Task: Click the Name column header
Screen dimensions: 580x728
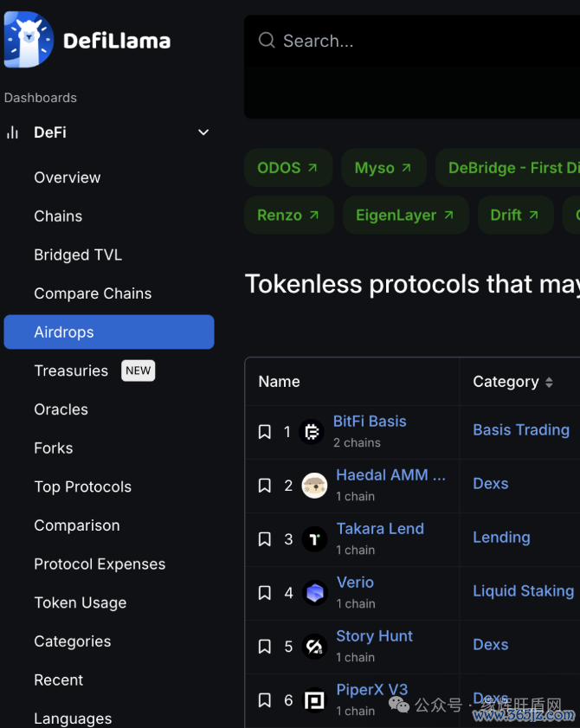Action: 279,382
